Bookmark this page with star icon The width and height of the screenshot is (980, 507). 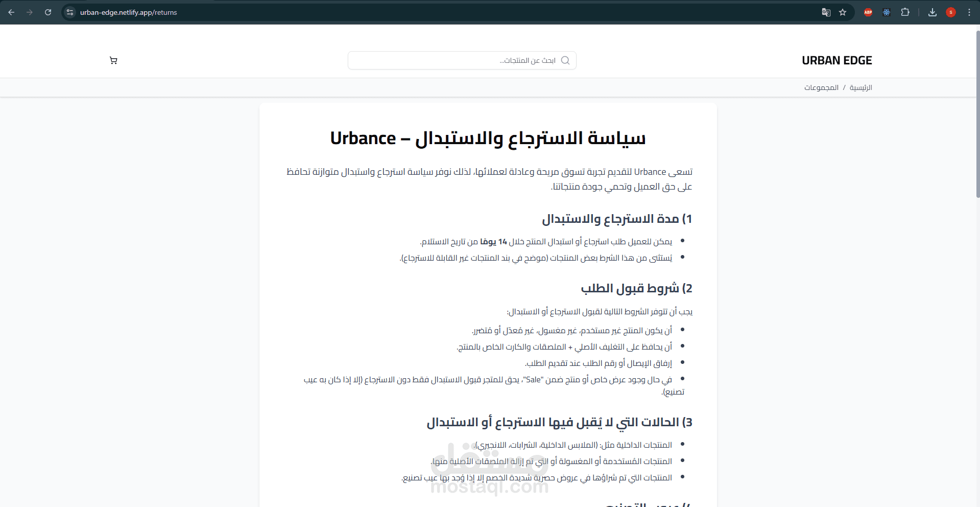843,12
